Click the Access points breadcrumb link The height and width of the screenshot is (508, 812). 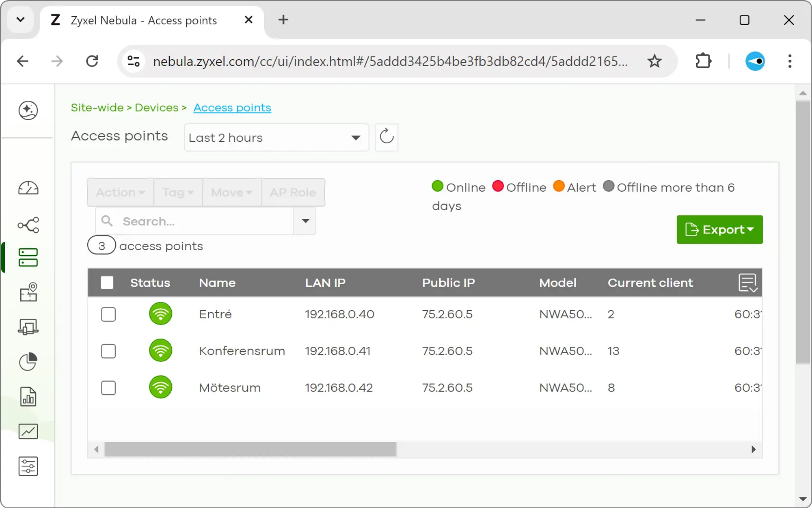232,108
